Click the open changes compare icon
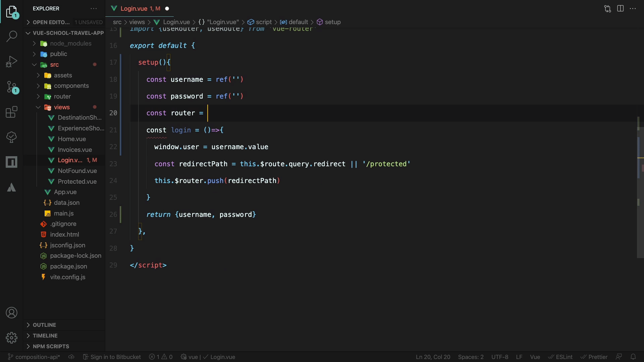Screen dimensions: 644x362 607,9
